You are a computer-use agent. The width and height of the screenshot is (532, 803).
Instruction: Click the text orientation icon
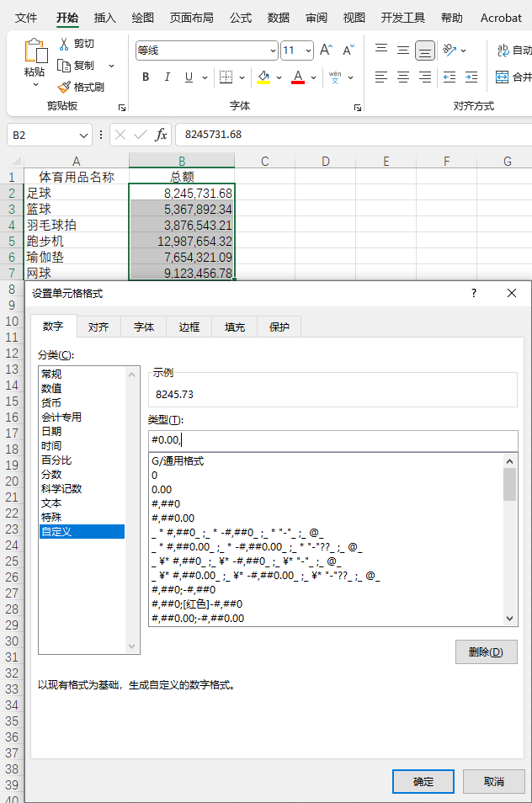point(449,50)
